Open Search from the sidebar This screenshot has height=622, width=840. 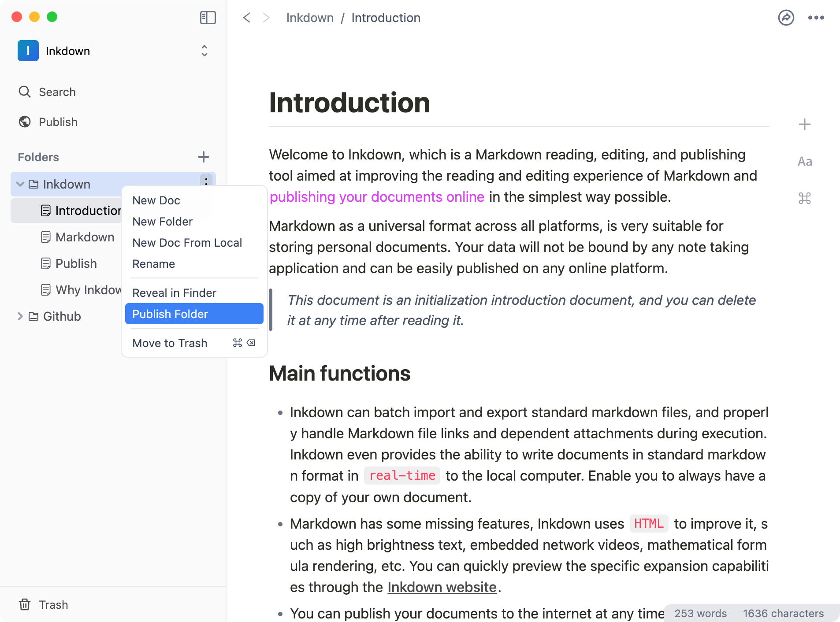point(56,92)
